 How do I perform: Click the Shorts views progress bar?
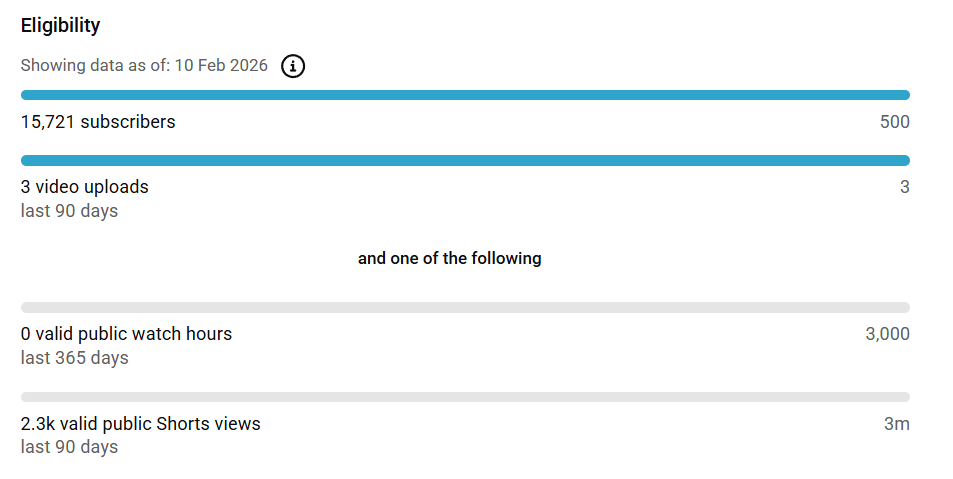(x=465, y=397)
